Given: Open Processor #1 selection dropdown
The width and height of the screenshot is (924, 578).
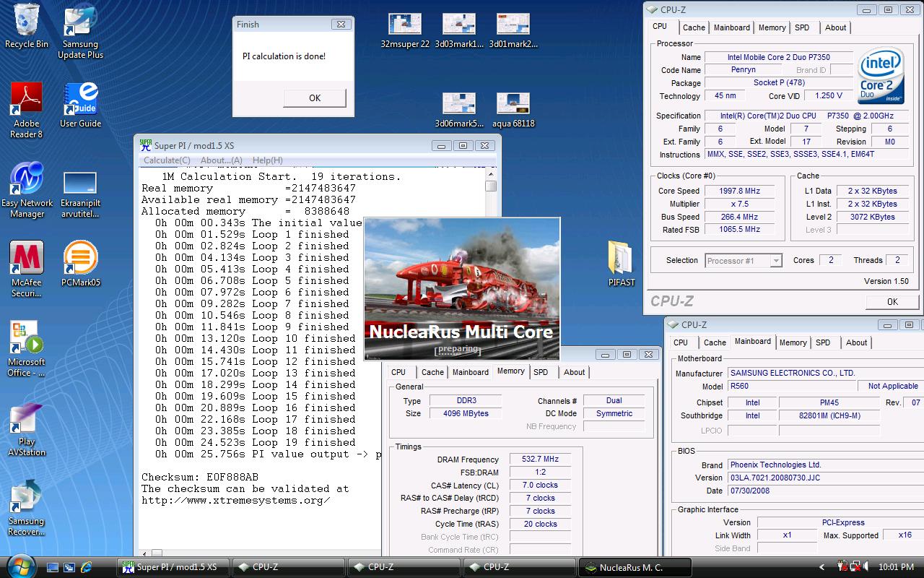Looking at the screenshot, I should pyautogui.click(x=744, y=261).
